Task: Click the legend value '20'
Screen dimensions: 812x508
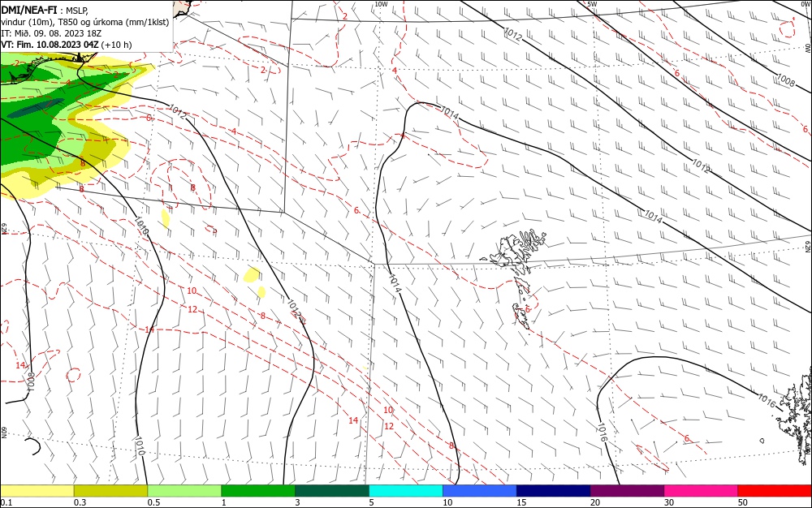Action: 595,502
